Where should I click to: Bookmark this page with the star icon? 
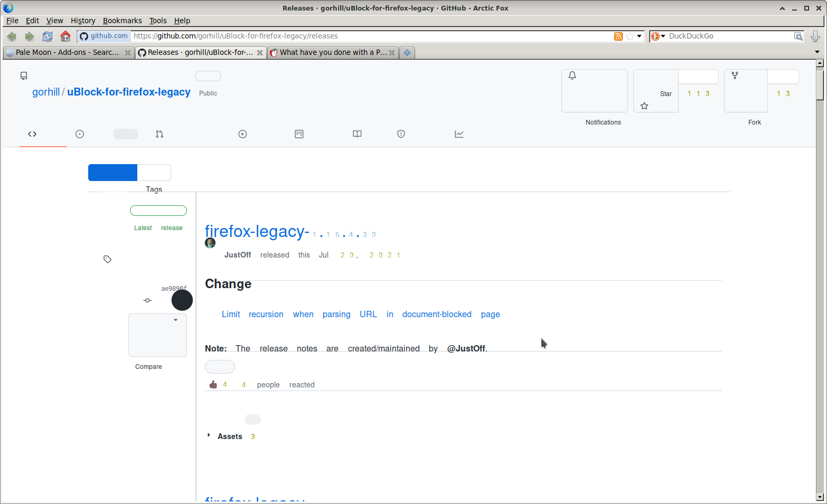click(x=630, y=36)
